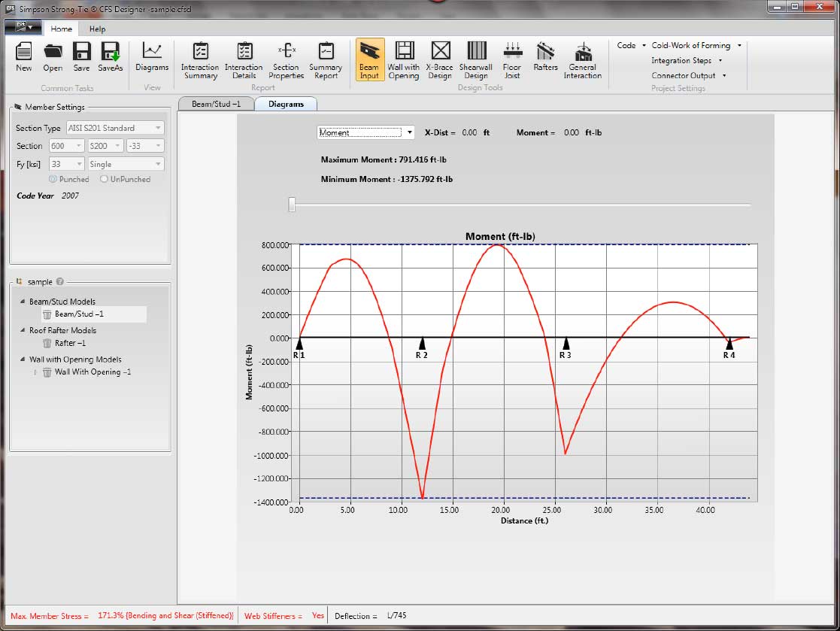Switch to the Beam/Stud -1 tab
Viewport: 840px width, 631px height.
click(216, 104)
